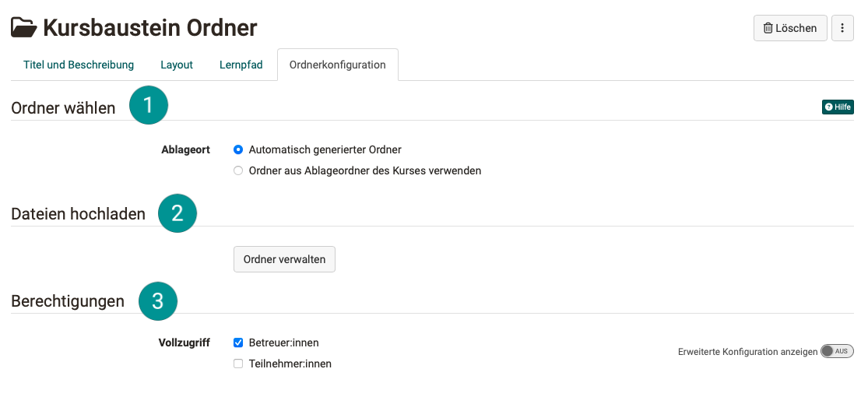Go to the Lernpfad tab
868x404 pixels.
pyautogui.click(x=241, y=65)
